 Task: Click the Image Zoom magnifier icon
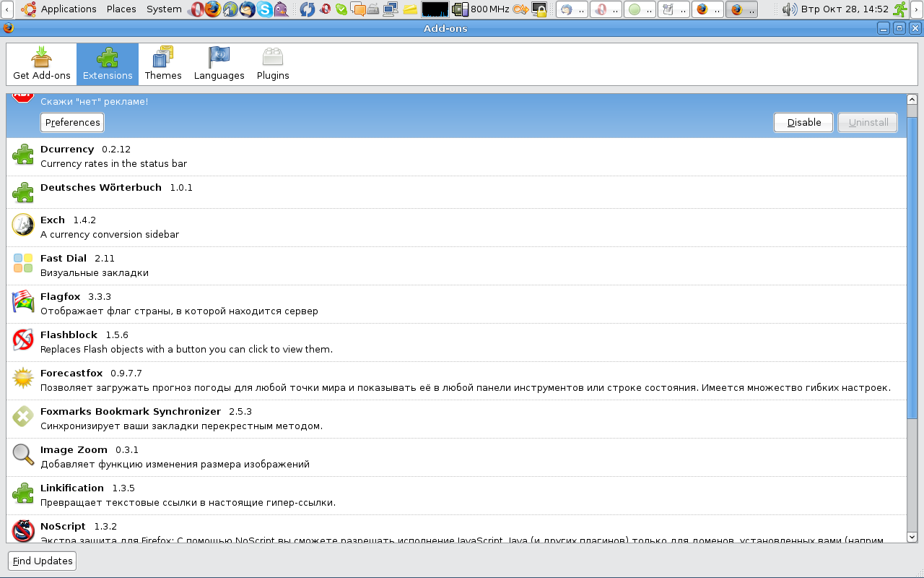tap(23, 454)
